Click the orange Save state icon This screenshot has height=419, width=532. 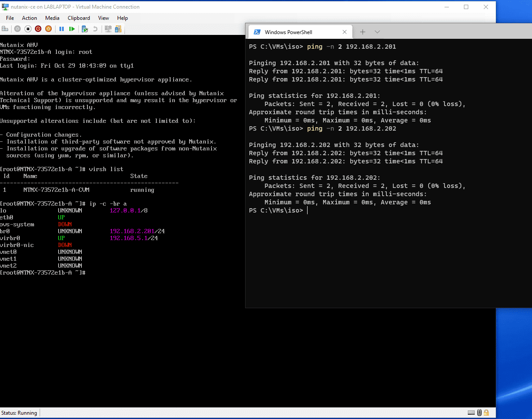pyautogui.click(x=49, y=29)
